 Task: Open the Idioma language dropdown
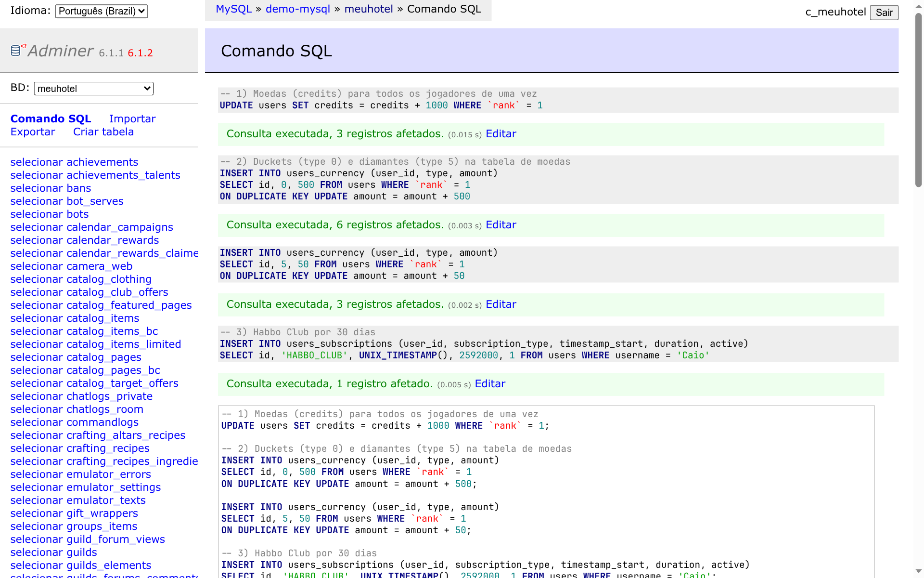[102, 11]
